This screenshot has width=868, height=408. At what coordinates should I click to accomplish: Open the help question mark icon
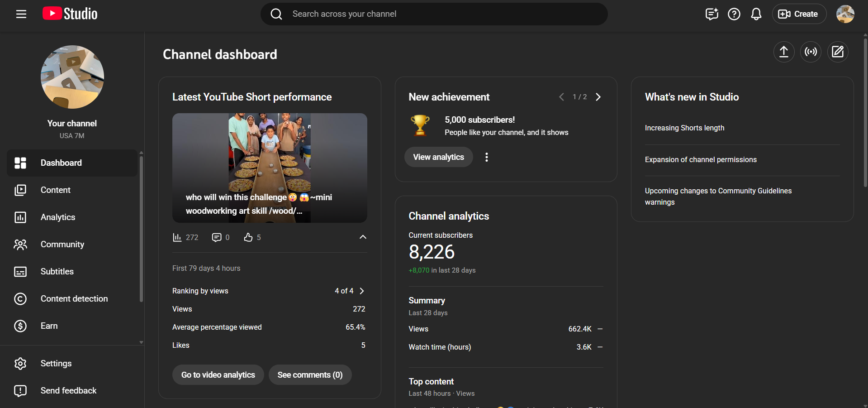[x=734, y=14]
